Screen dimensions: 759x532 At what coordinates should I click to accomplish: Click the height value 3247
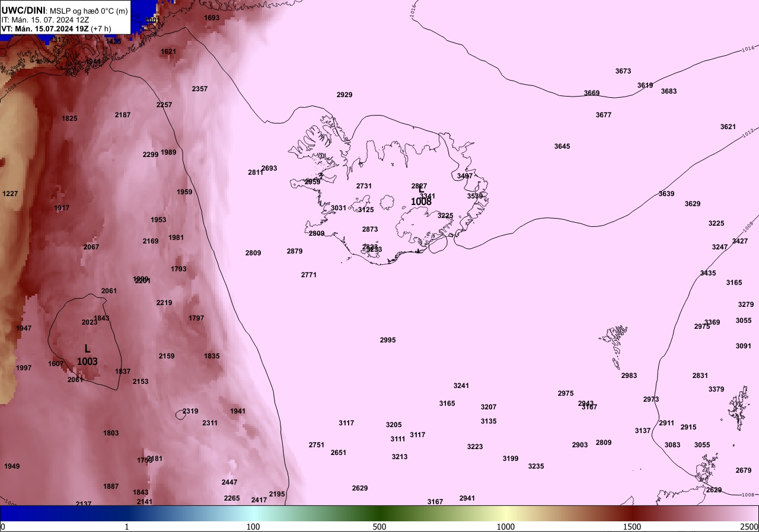(720, 247)
